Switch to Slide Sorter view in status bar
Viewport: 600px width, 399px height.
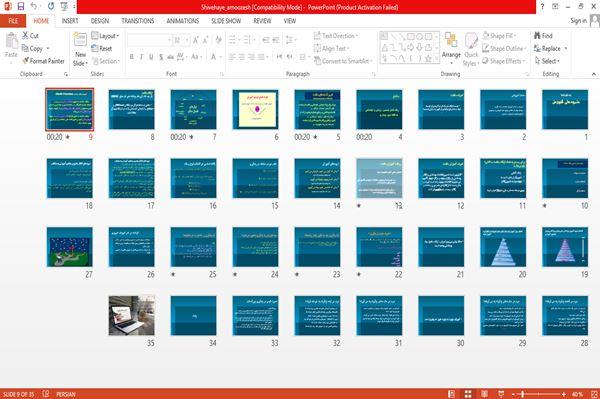click(x=468, y=394)
